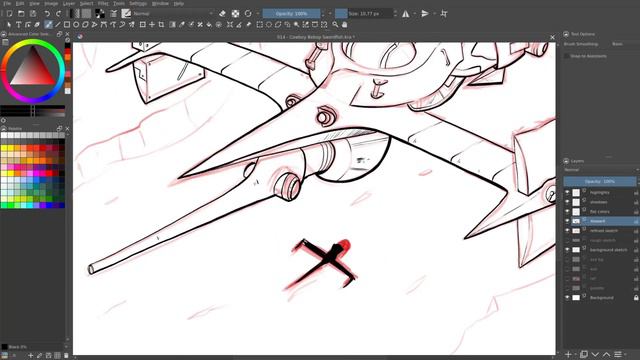Reload the original brush preset
Viewport: 640px width, 360px height.
248,13
